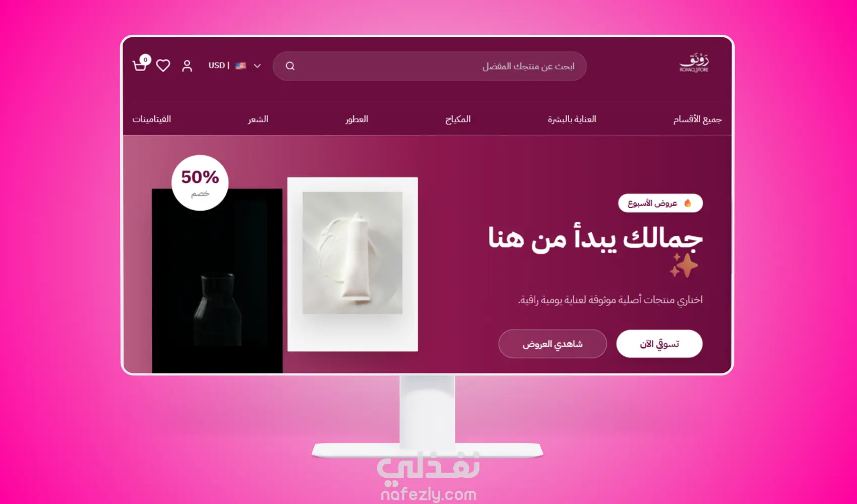Image resolution: width=857 pixels, height=504 pixels.
Task: Click the Rونق store logo
Action: (x=694, y=63)
